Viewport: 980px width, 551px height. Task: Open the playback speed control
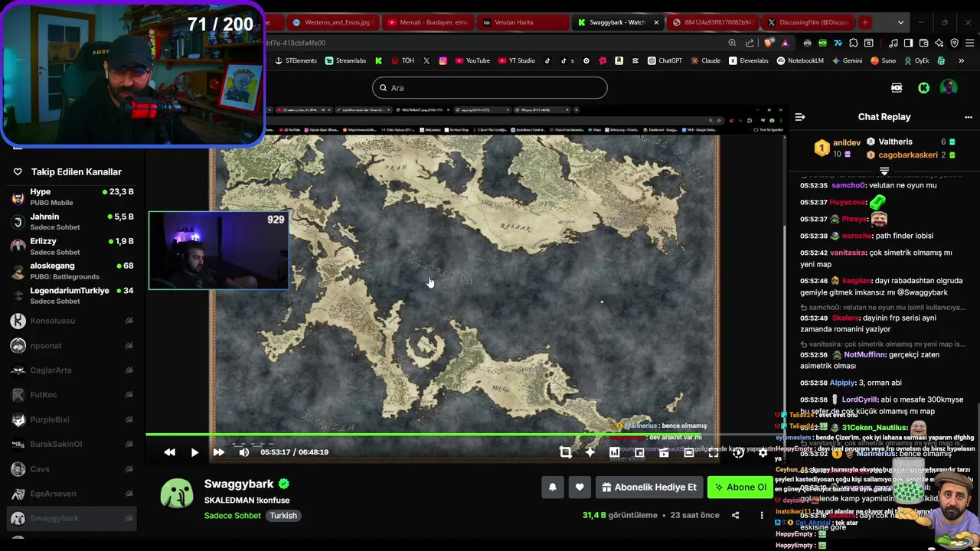coord(738,452)
